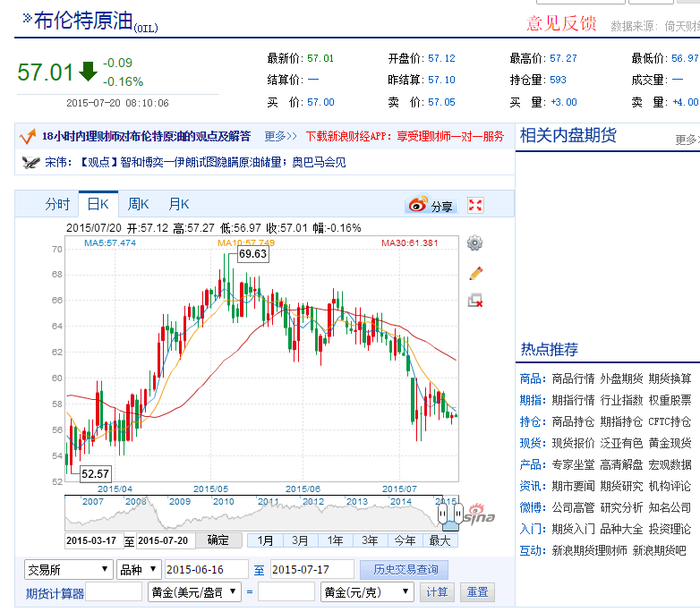This screenshot has height=612, width=700.
Task: Switch to 分时 chart tab
Action: coord(57,204)
